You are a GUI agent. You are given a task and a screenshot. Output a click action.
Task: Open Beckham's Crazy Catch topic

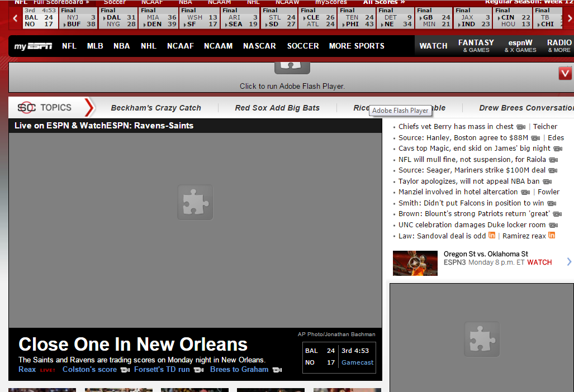coord(156,108)
